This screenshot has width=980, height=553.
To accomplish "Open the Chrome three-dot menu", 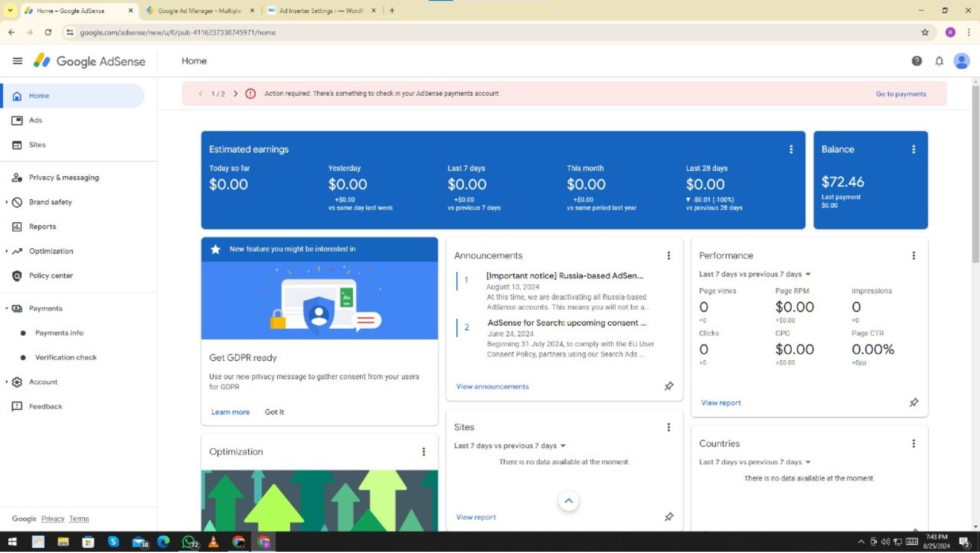I will (969, 33).
